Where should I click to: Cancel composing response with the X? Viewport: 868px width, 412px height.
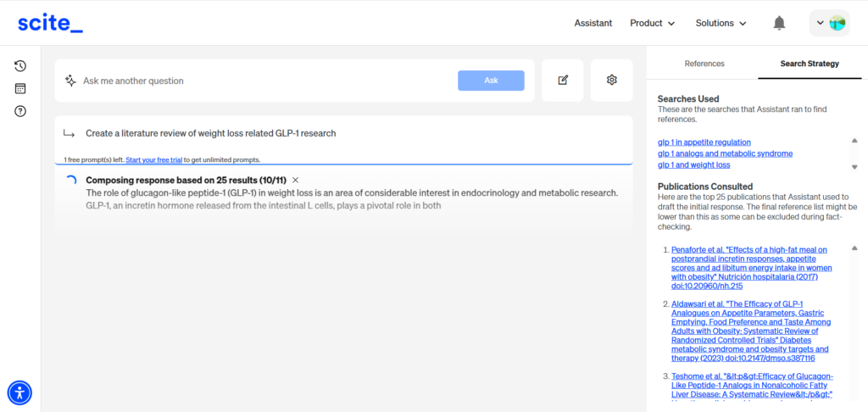click(295, 180)
